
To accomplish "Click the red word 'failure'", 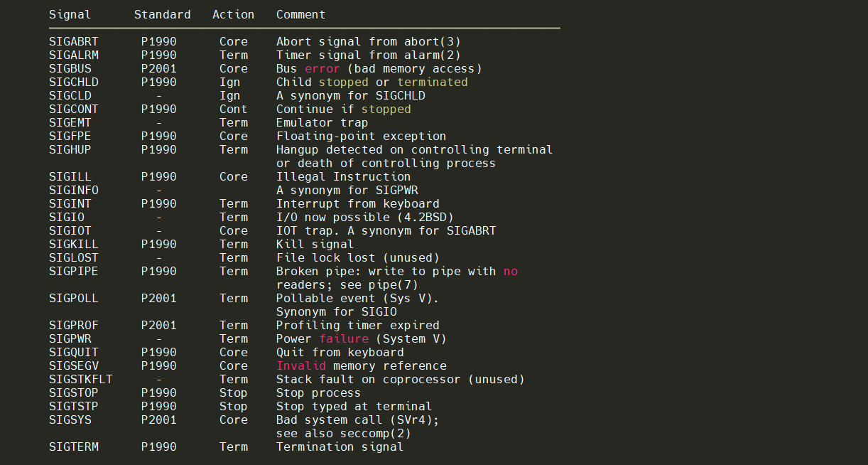I will click(x=343, y=339).
